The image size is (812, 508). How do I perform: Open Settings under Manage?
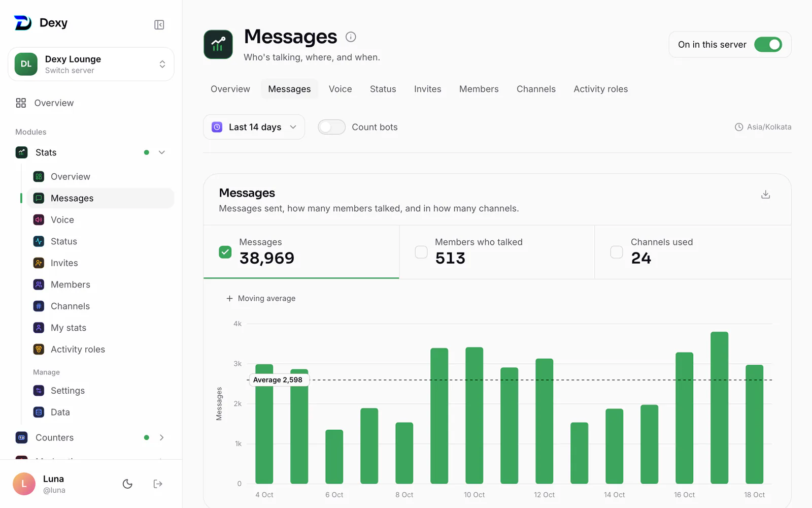[x=100, y=391]
